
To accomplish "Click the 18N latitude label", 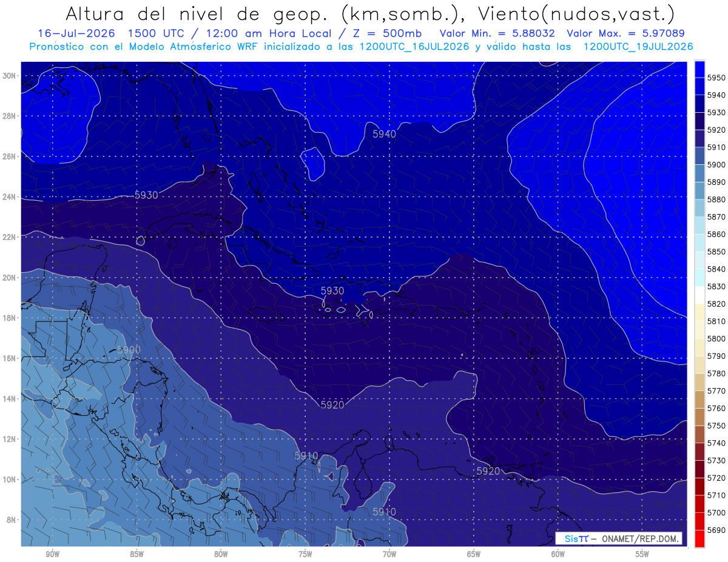I will click(9, 318).
